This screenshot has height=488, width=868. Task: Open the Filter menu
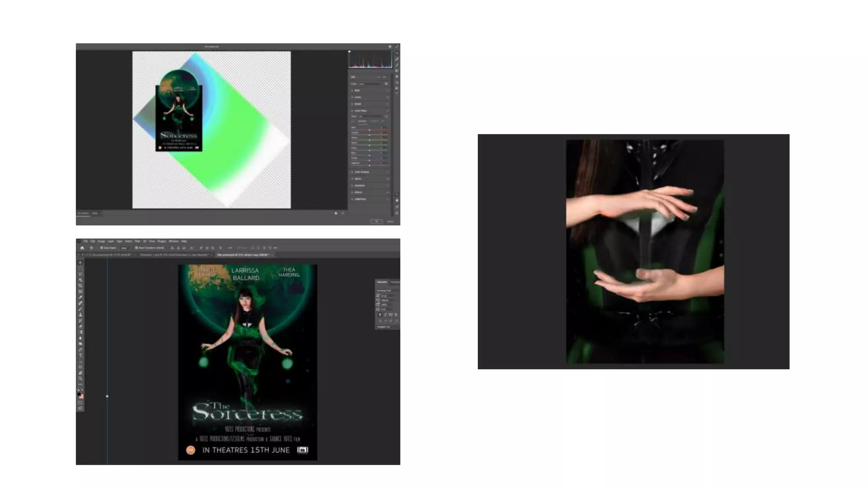tap(137, 241)
